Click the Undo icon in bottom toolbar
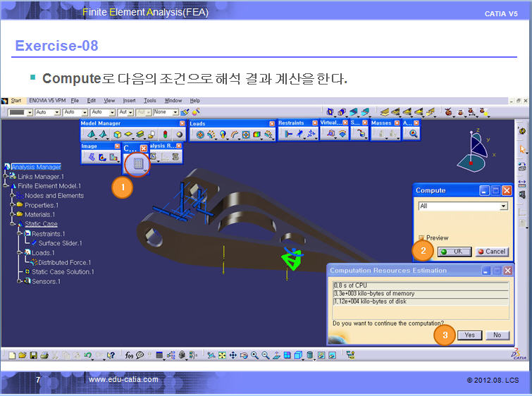The height and width of the screenshot is (396, 532). pyautogui.click(x=88, y=355)
